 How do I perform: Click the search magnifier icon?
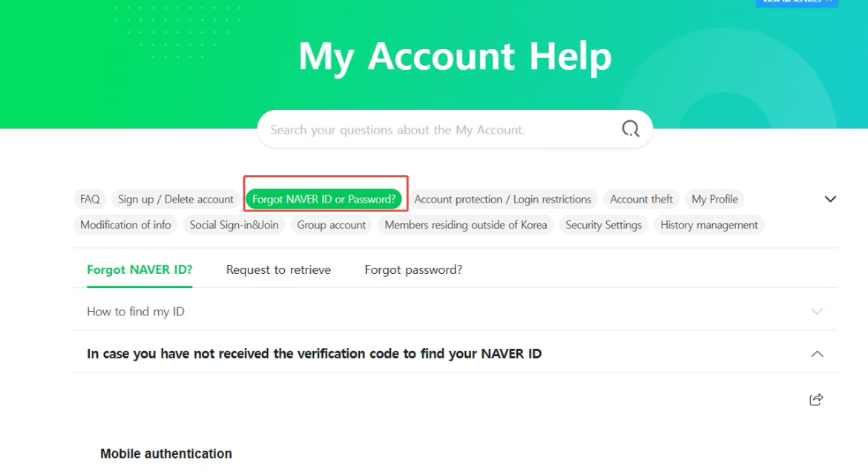[x=630, y=130]
